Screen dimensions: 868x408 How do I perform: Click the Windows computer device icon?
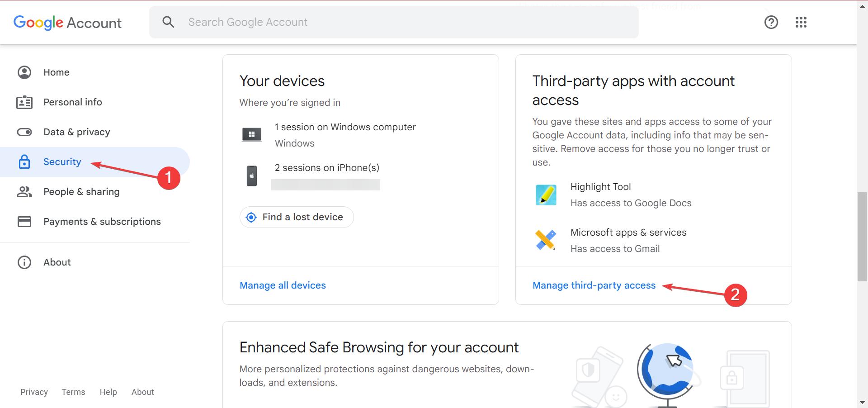[x=252, y=134]
